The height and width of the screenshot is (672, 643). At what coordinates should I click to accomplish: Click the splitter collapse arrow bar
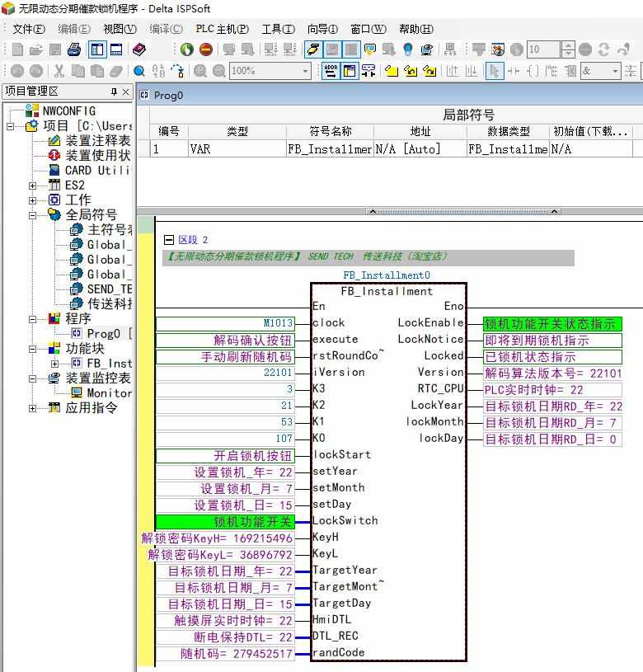click(463, 211)
